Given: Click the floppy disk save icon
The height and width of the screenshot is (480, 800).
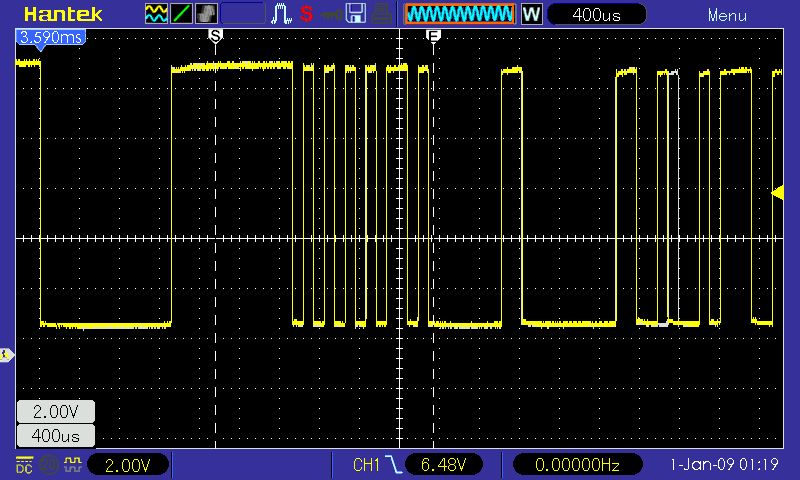Looking at the screenshot, I should (356, 14).
